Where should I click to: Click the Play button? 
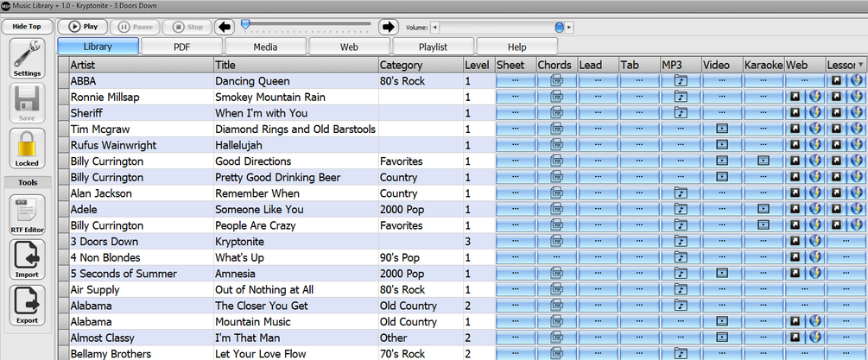click(83, 27)
